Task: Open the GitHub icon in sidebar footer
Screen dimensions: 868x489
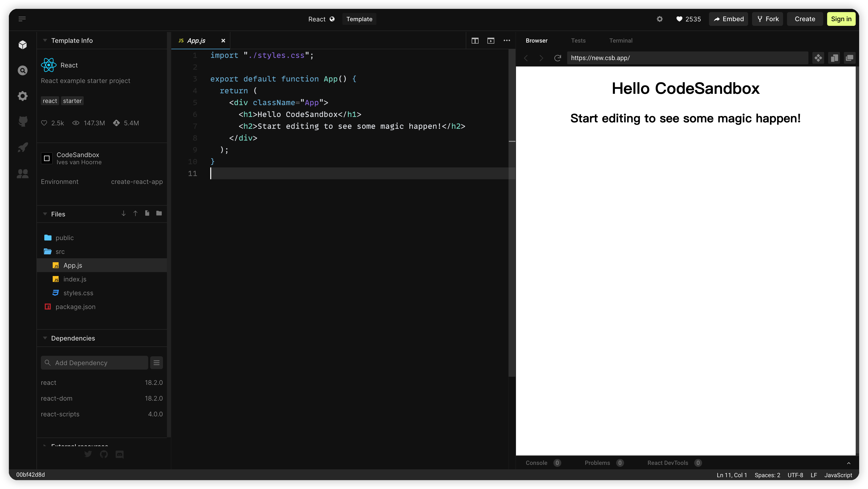Action: [x=104, y=454]
